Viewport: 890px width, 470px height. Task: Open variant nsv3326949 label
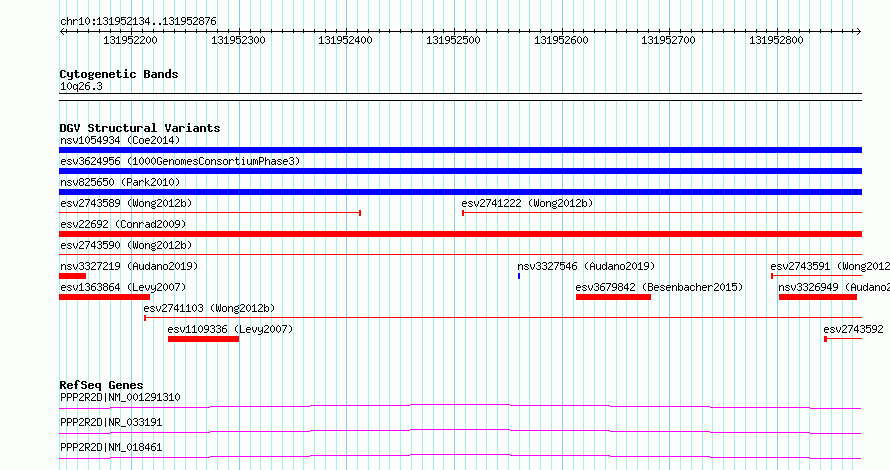coord(834,287)
